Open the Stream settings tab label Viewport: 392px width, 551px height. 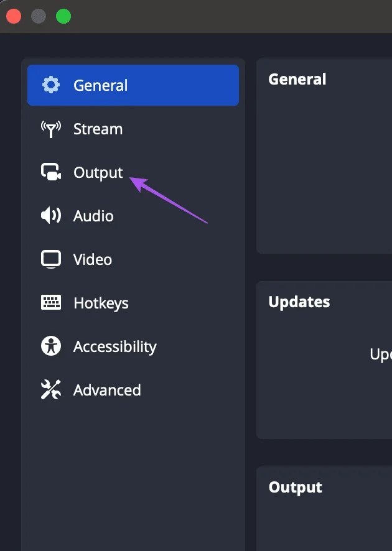pyautogui.click(x=98, y=129)
